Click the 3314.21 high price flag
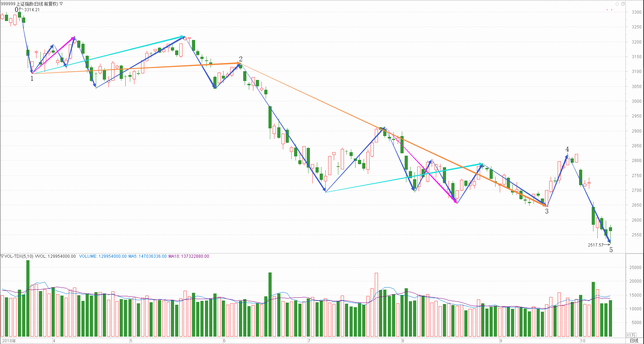Screen dimensions: 644x344 pos(32,10)
